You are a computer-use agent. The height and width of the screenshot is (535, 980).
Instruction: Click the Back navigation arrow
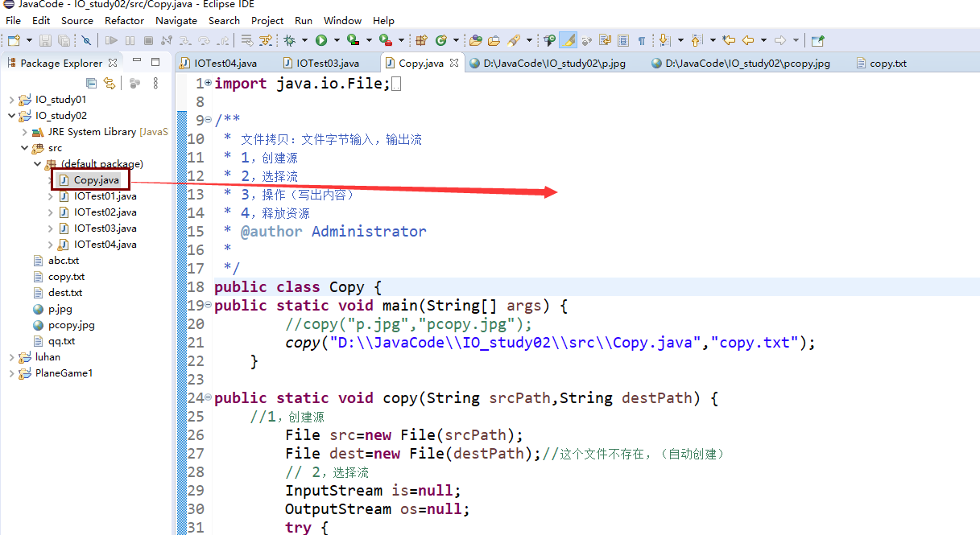point(748,40)
